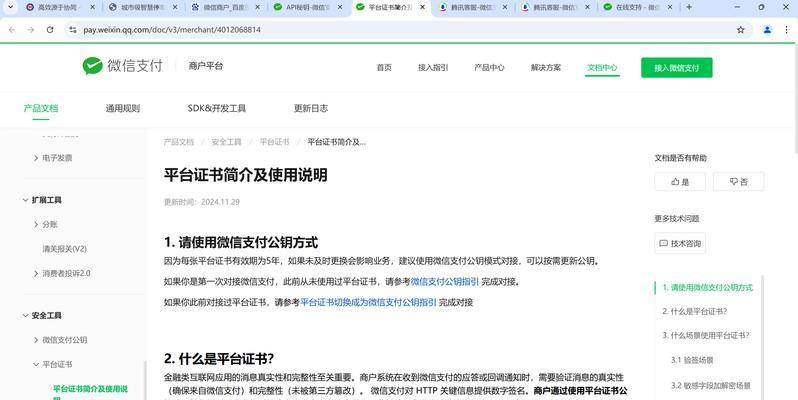Click the 平台证书 breadcrumb link
Image resolution: width=798 pixels, height=400 pixels.
[274, 142]
